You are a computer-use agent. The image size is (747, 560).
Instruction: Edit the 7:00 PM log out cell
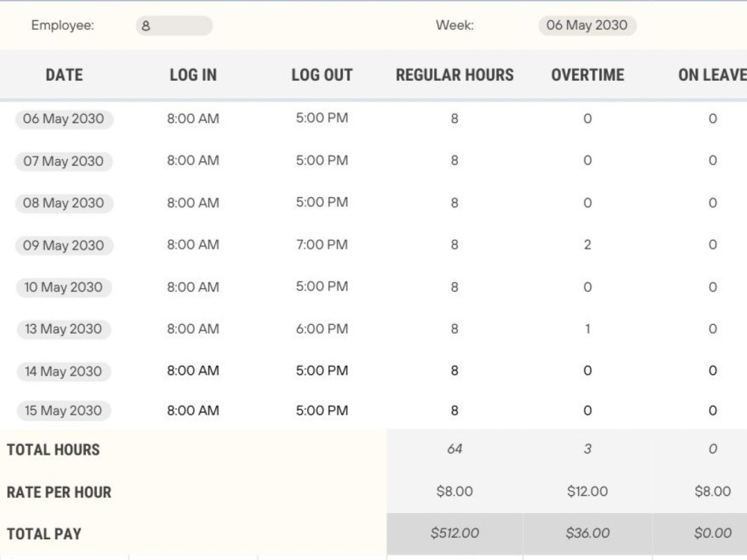[321, 245]
